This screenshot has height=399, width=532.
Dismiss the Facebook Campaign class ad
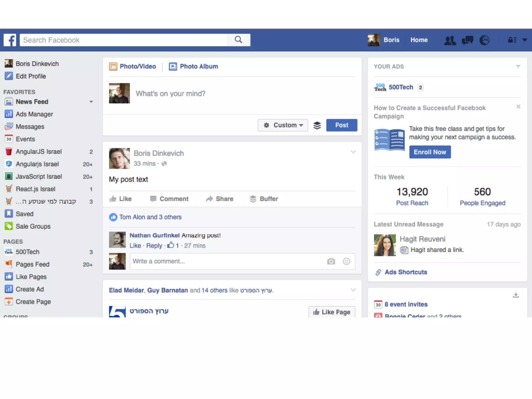pyautogui.click(x=518, y=107)
